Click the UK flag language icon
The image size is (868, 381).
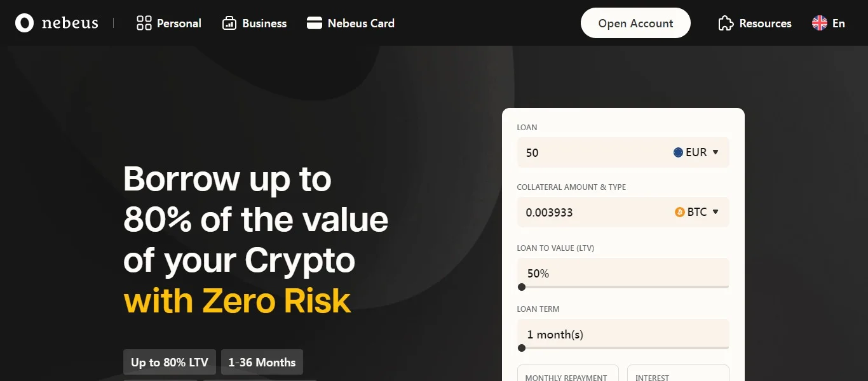tap(820, 23)
